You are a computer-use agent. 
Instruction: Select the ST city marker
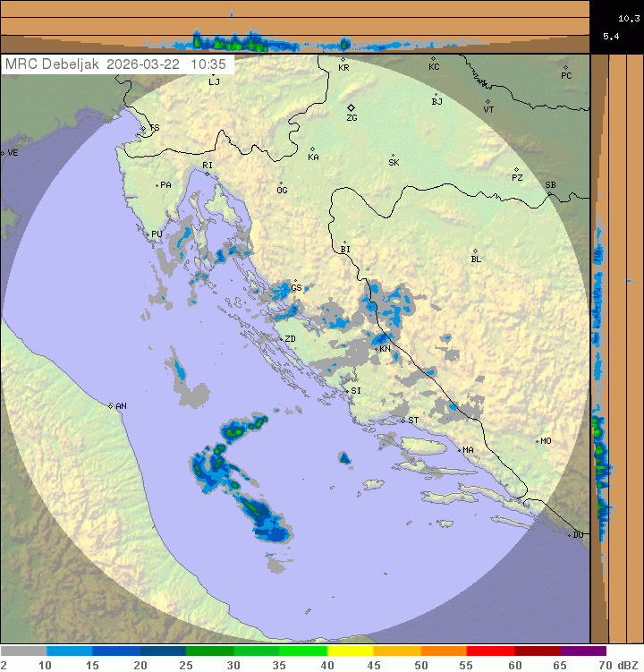402,420
